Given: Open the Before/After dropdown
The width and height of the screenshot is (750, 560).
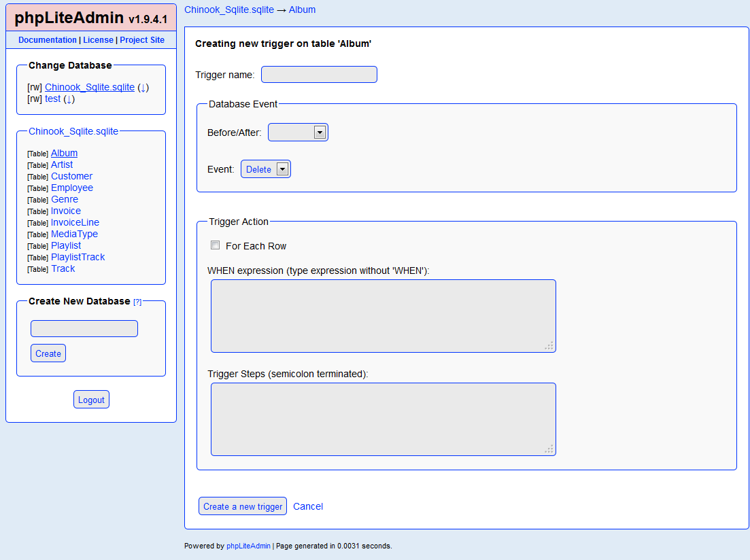Looking at the screenshot, I should tap(298, 133).
